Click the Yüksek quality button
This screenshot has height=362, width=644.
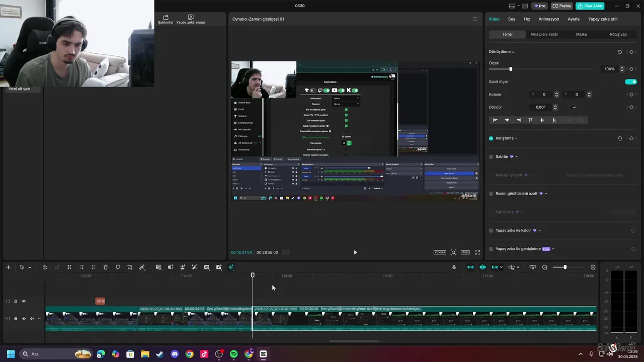(x=440, y=252)
